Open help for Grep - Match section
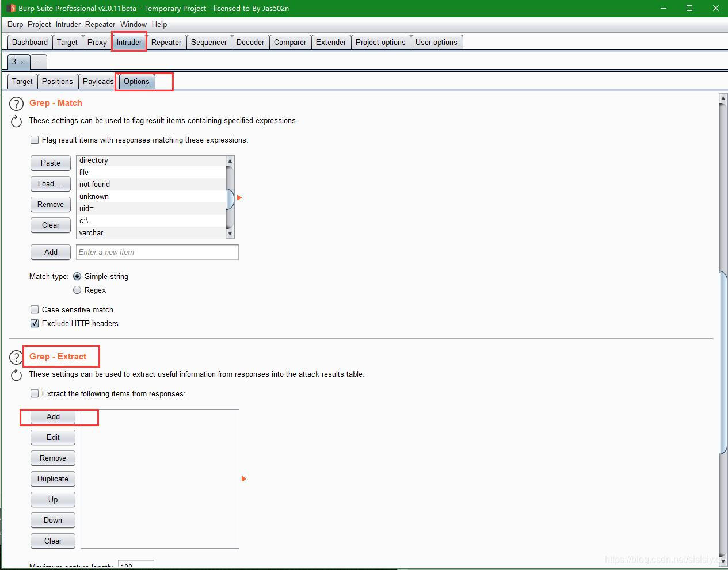Image resolution: width=728 pixels, height=570 pixels. [x=16, y=104]
